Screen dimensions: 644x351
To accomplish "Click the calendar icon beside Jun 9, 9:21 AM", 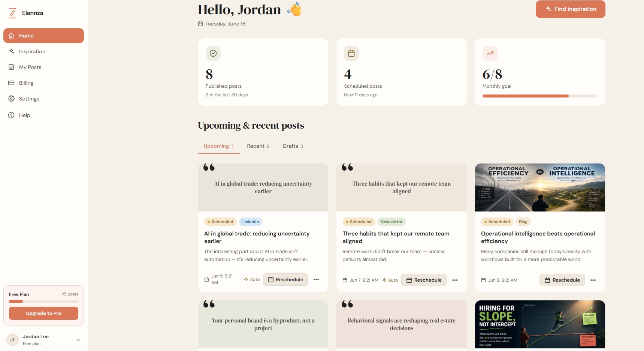I will point(483,280).
